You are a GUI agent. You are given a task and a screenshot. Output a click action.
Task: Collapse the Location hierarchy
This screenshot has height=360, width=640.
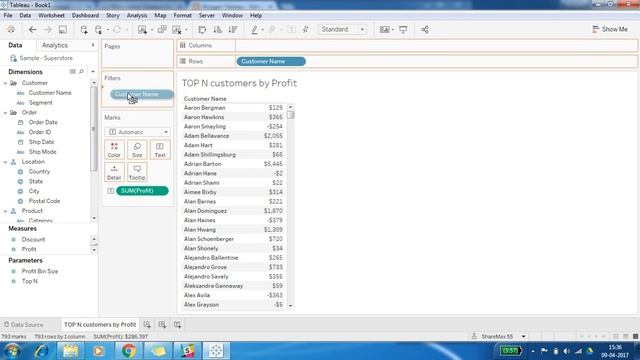pos(5,162)
